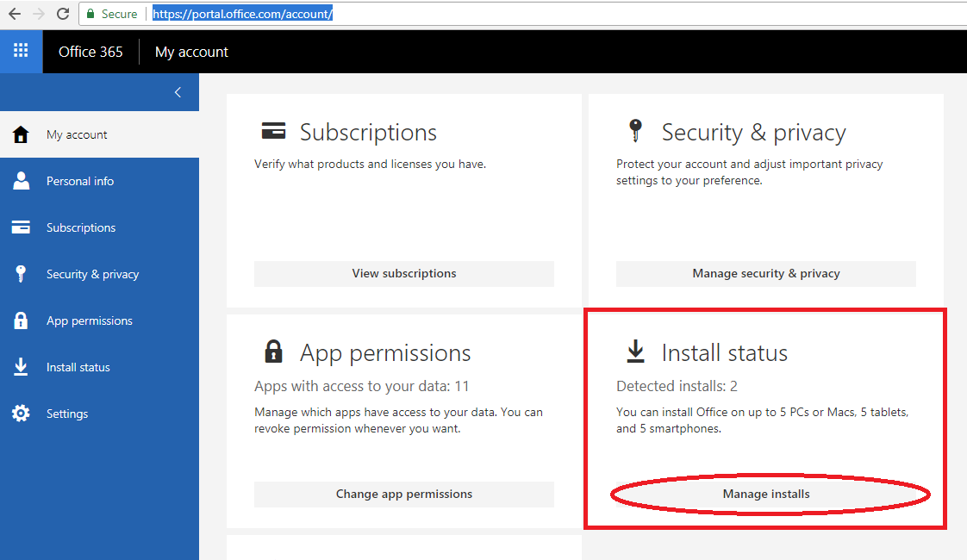
Task: Click the download icon beside Install status in sidebar
Action: pyautogui.click(x=21, y=367)
